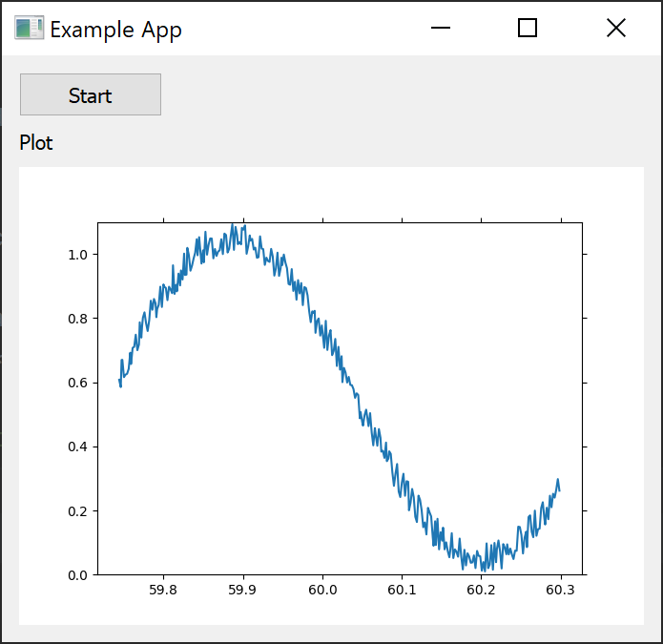Click the Example App window icon
Viewport: 663px width, 644px height.
pos(30,28)
